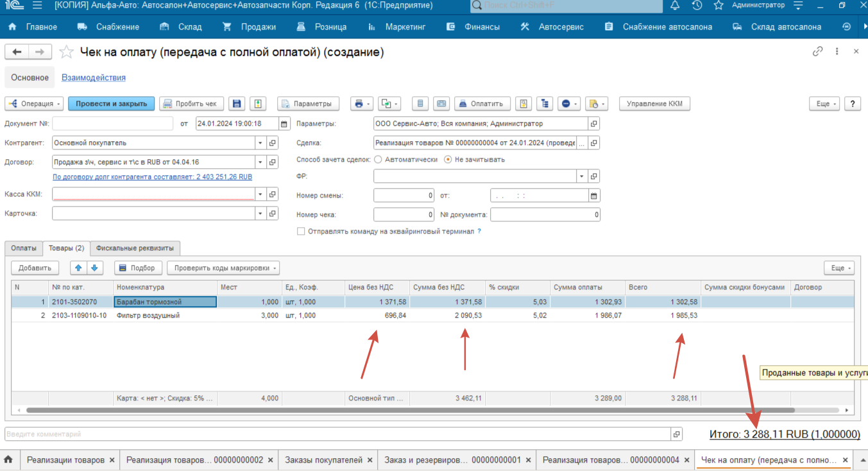Open favorites star in title bar
The width and height of the screenshot is (868, 471).
[719, 6]
